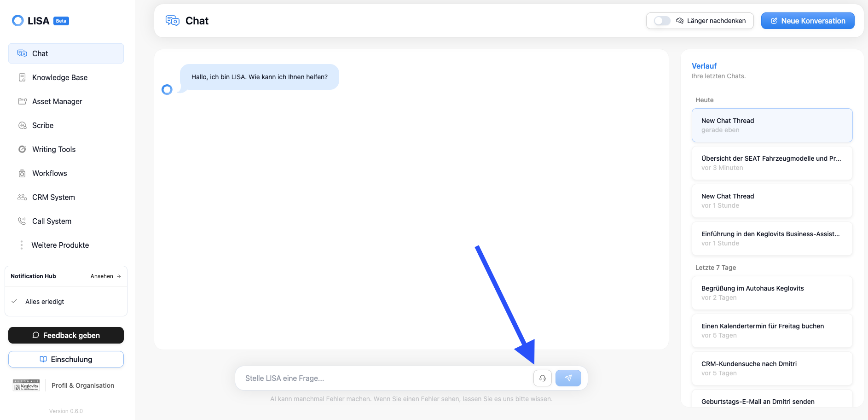This screenshot has width=868, height=420.
Task: Click the headset voice icon in the input bar
Action: click(543, 378)
